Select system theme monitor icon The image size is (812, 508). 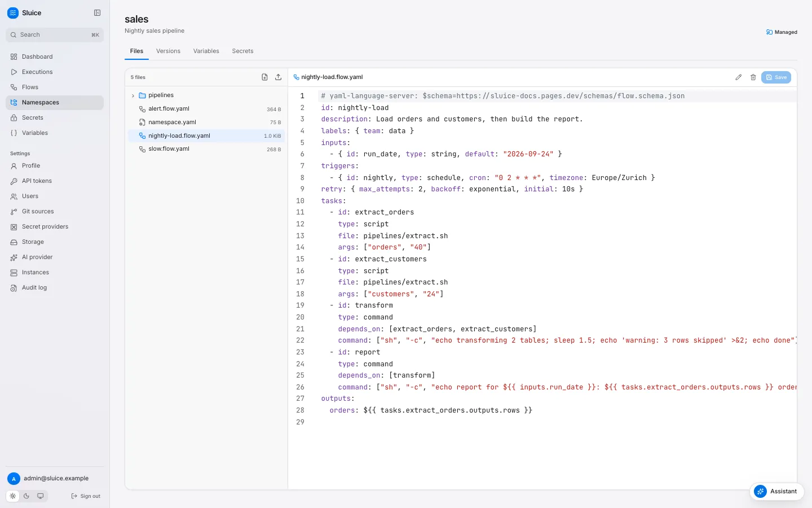coord(40,496)
